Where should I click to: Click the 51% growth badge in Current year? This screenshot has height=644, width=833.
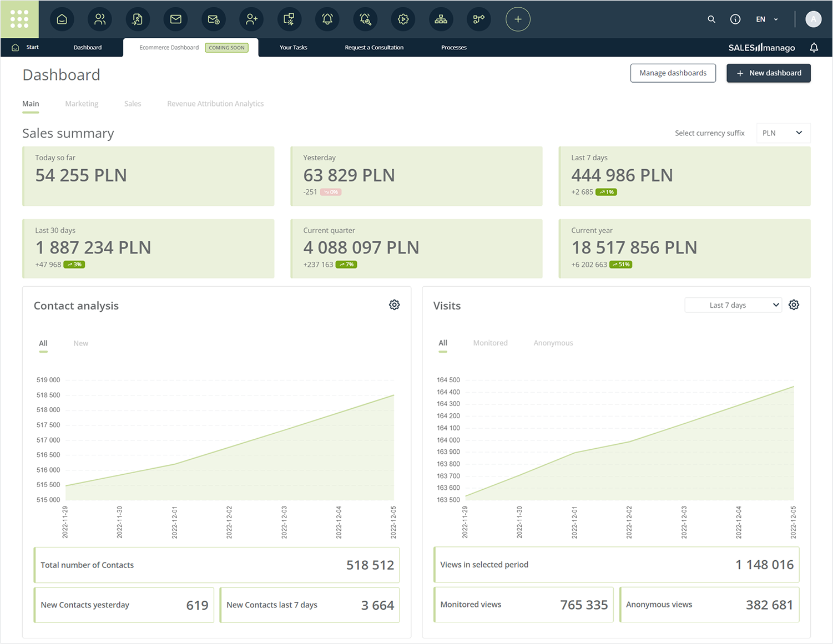coord(621,265)
